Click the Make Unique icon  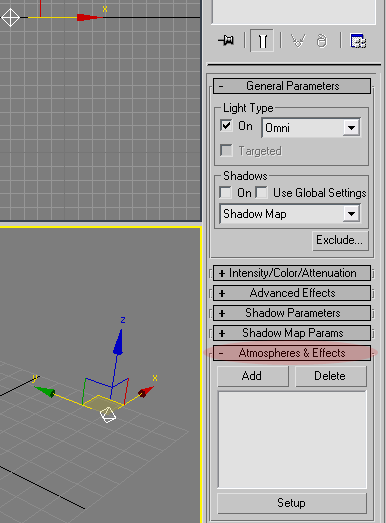click(298, 41)
